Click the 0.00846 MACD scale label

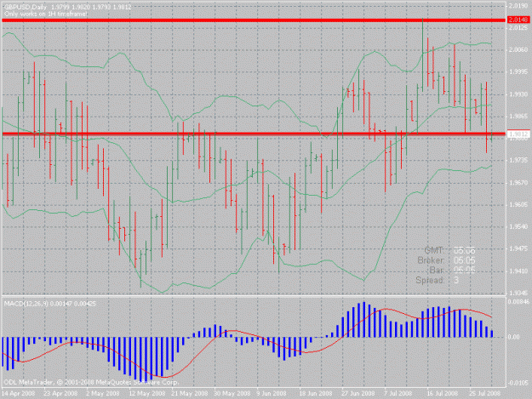(518, 302)
